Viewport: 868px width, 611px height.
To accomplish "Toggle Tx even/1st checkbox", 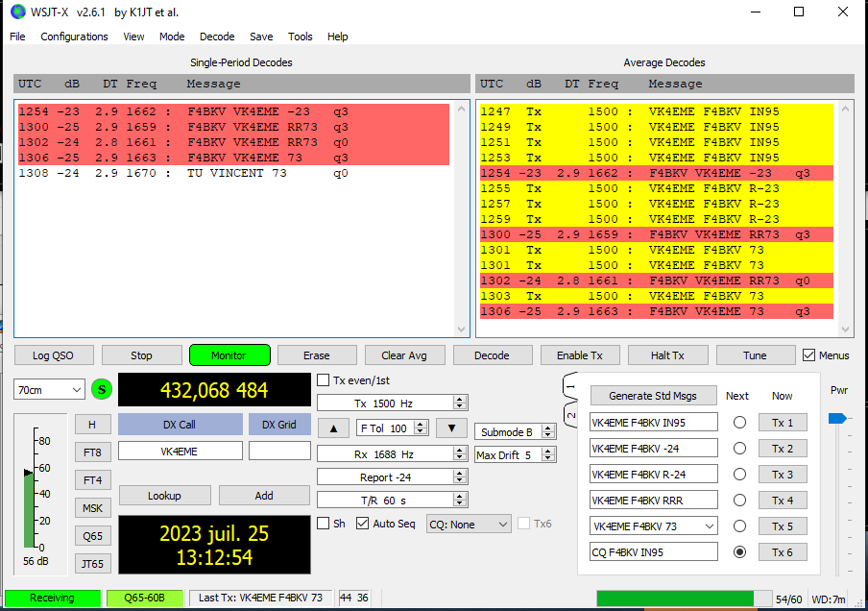I will click(324, 380).
